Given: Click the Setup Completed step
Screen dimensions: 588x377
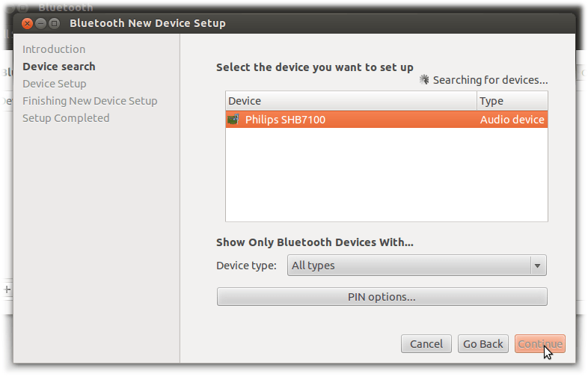Looking at the screenshot, I should (66, 118).
